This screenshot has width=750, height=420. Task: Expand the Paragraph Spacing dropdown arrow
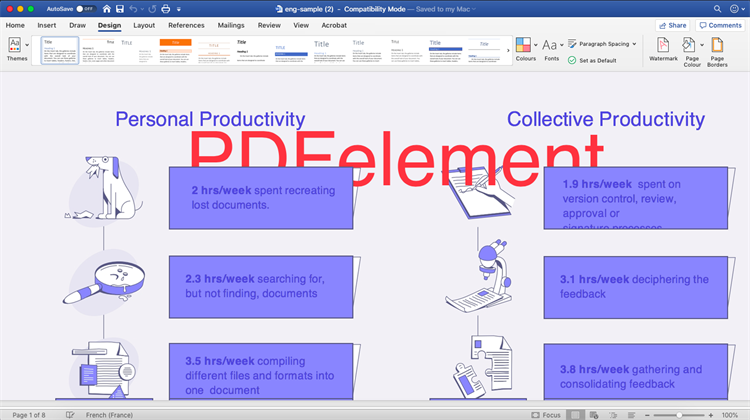point(634,44)
